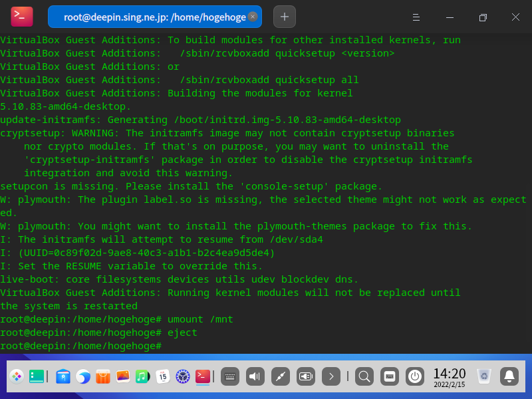This screenshot has height=399, width=532.
Task: Launch the music player from dock
Action: 143,376
